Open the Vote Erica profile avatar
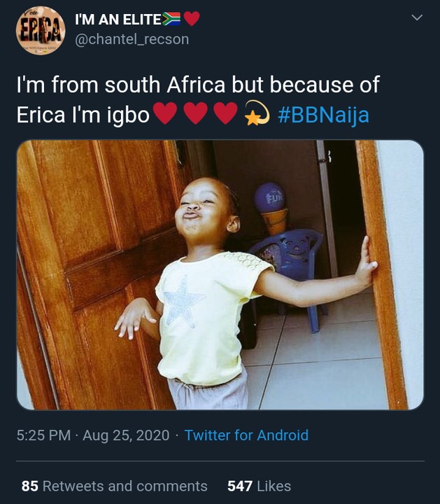 coord(41,30)
